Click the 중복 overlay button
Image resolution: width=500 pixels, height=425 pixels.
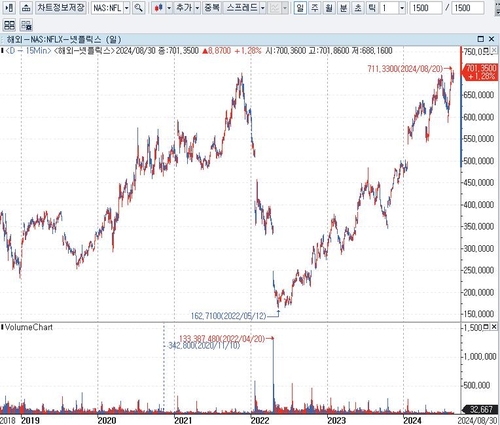(x=212, y=8)
